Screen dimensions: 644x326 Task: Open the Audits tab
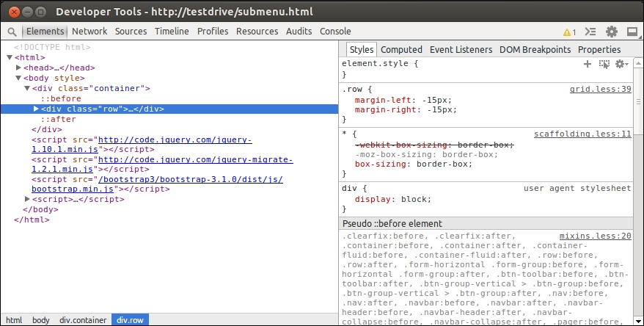click(x=299, y=32)
